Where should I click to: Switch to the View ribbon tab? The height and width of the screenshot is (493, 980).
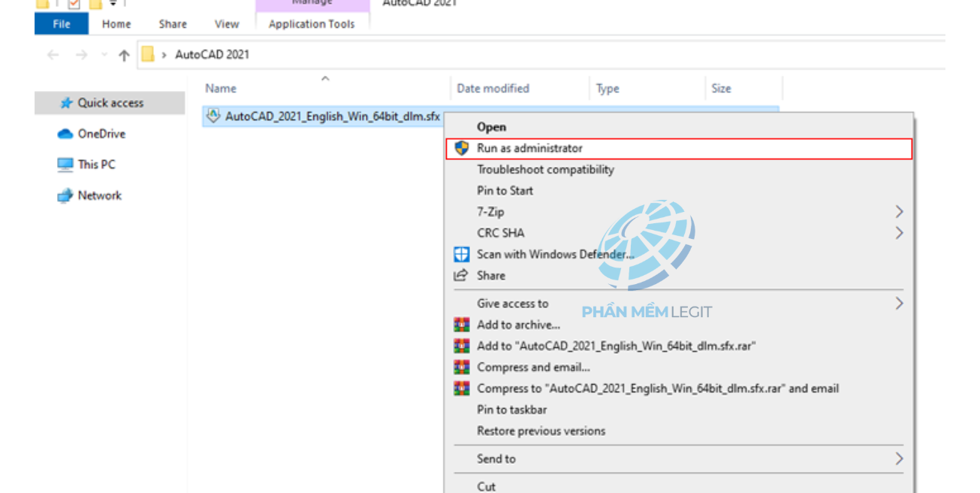pos(227,24)
